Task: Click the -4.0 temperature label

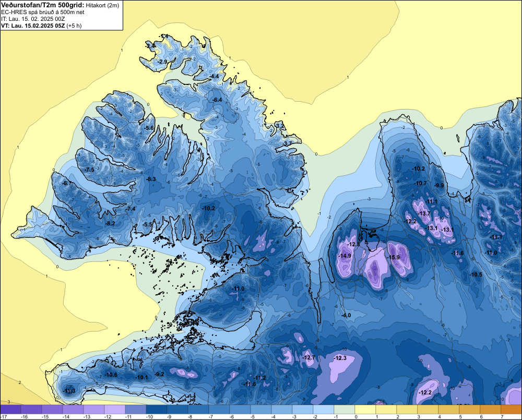Action: click(346, 315)
